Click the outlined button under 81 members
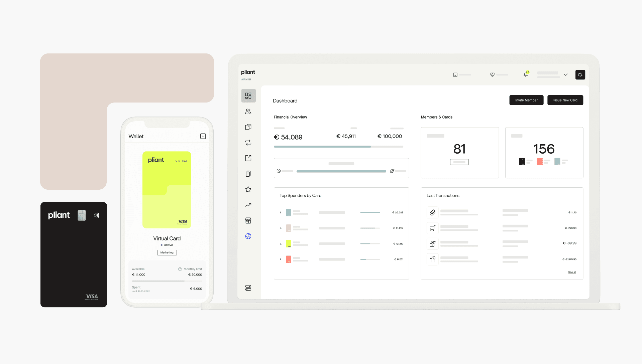Viewport: 642px width, 364px height. tap(459, 162)
